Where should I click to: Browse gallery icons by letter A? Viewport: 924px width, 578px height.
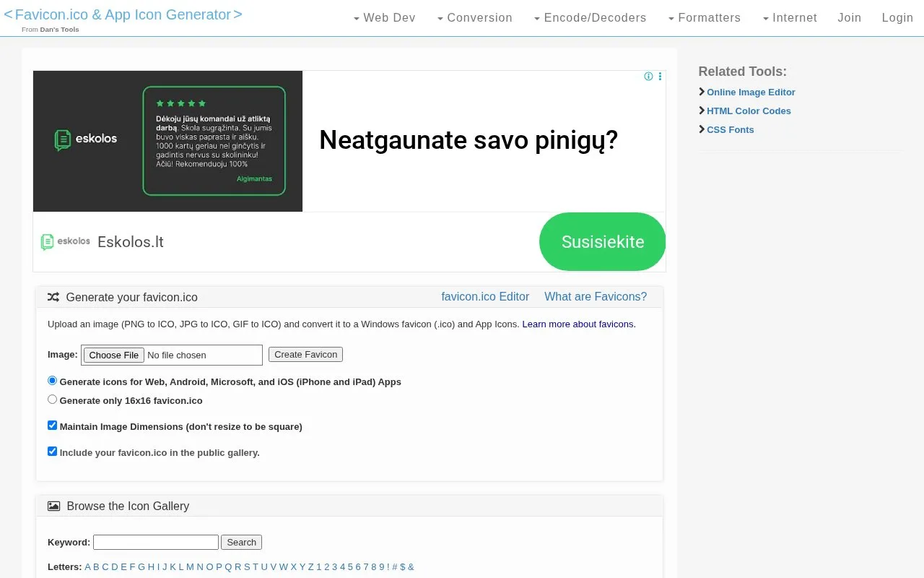pyautogui.click(x=87, y=567)
